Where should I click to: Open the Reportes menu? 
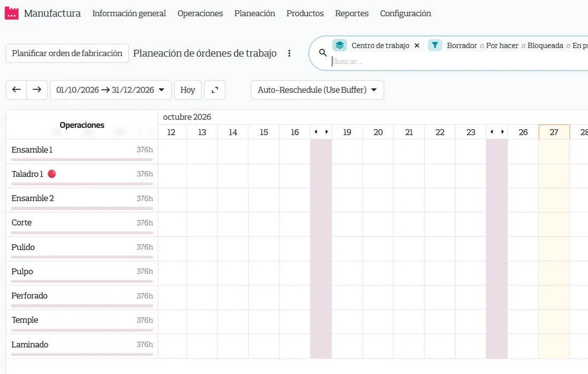coord(352,13)
